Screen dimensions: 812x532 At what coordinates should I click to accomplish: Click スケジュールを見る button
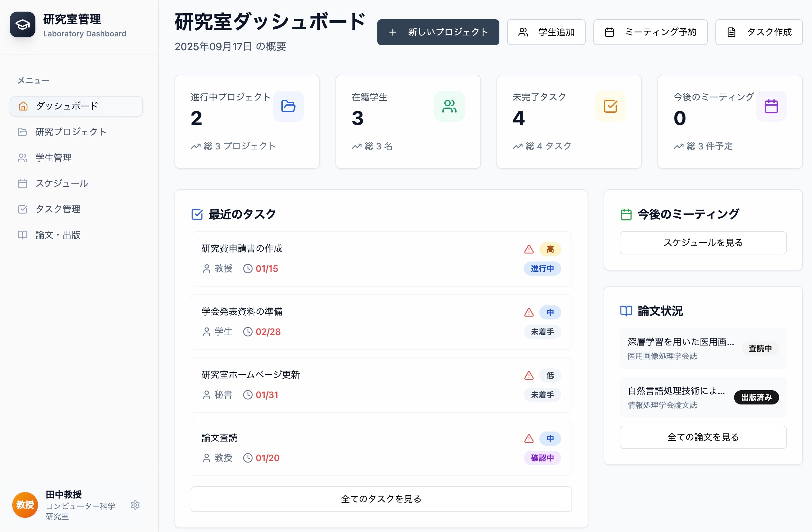[x=703, y=242]
